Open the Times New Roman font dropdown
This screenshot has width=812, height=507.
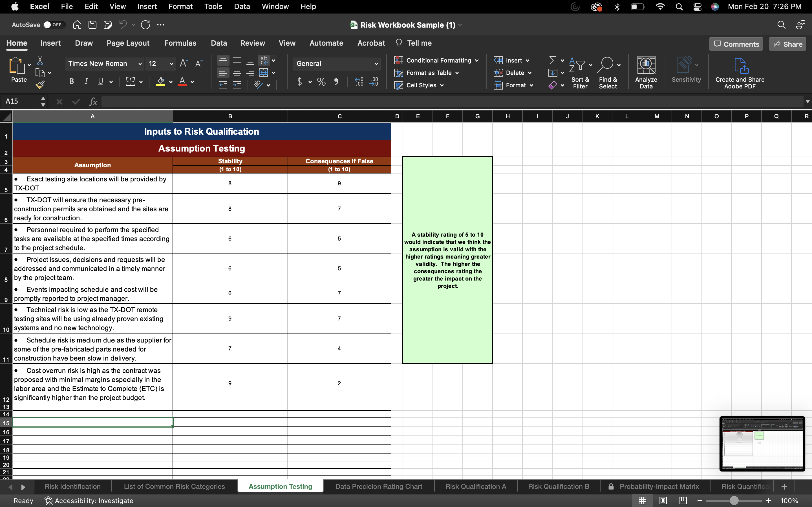coord(140,64)
